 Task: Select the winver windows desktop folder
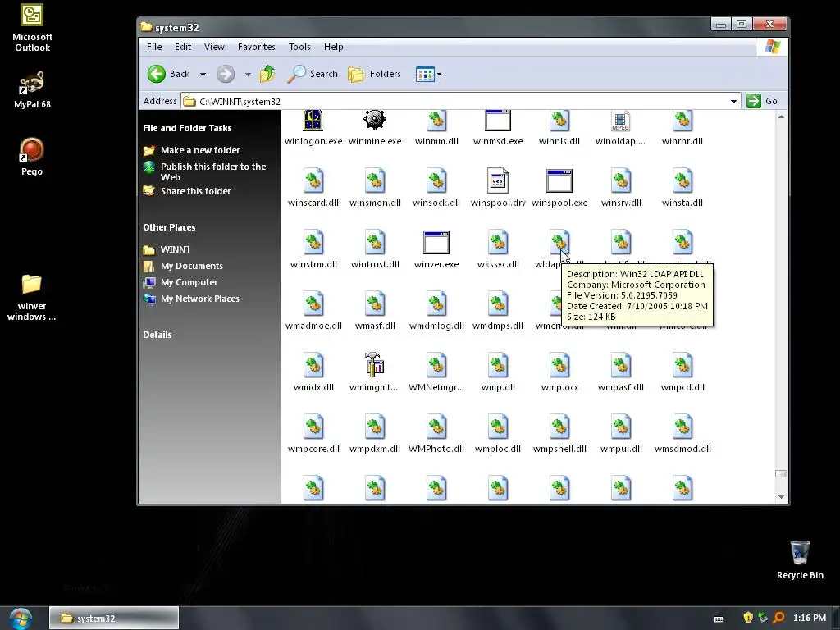point(32,297)
